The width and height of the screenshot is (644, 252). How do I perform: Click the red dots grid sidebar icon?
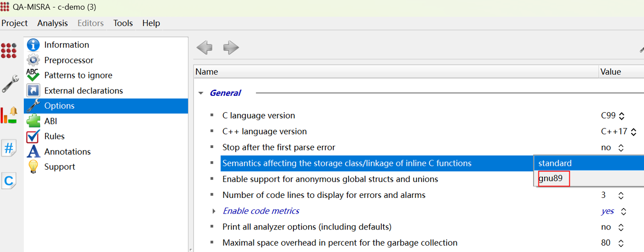point(9,50)
